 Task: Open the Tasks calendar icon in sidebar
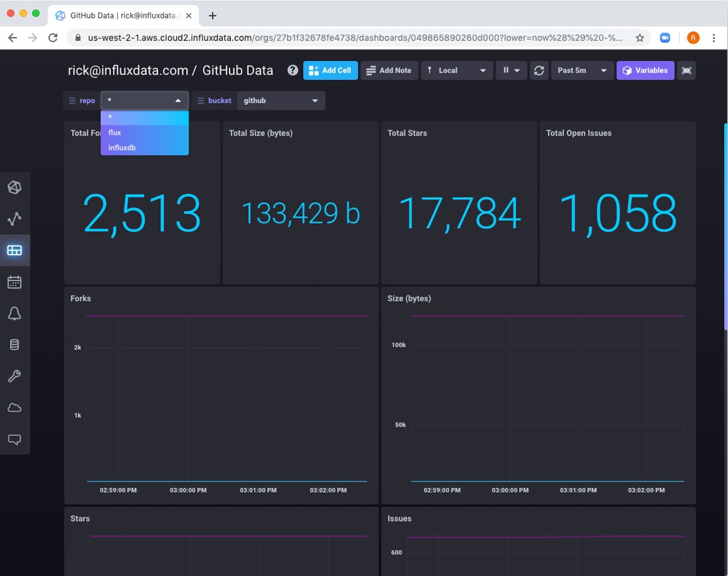tap(15, 282)
